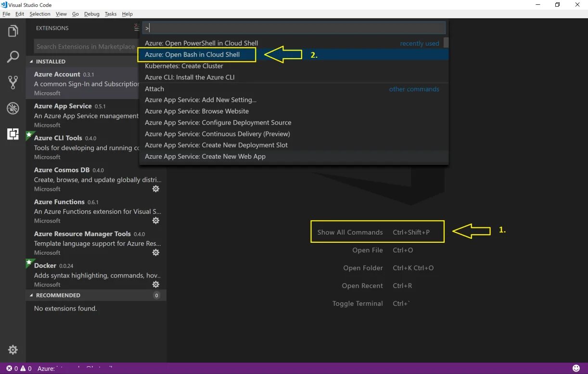Select the Extensions view icon

13,134
